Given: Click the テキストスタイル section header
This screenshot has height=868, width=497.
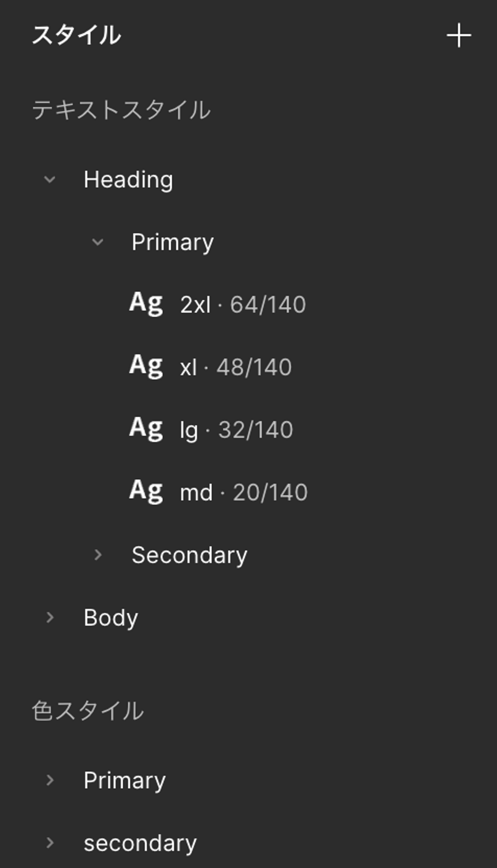Looking at the screenshot, I should coord(121,110).
